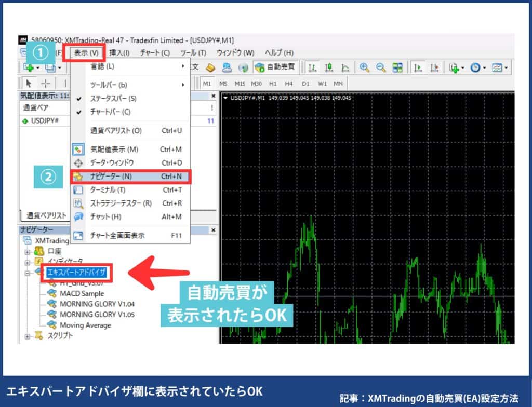The width and height of the screenshot is (532, 407).
Task: Choose 通貨ペアリスト (O) menu entry
Action: 130,131
